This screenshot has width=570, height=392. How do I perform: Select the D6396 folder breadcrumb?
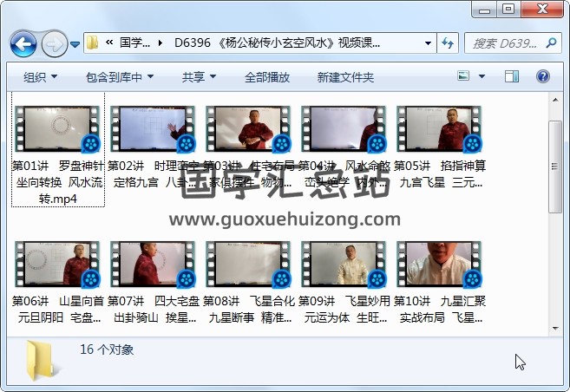point(277,42)
